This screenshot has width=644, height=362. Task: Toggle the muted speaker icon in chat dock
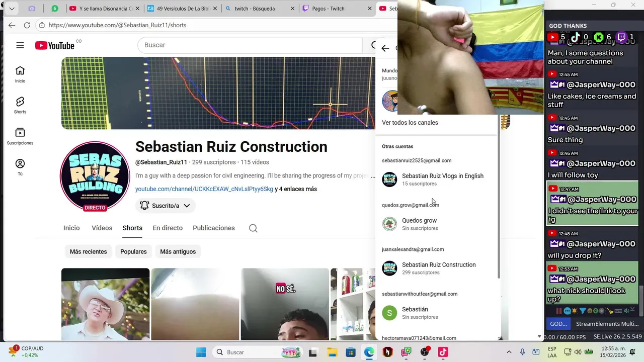pos(627,311)
